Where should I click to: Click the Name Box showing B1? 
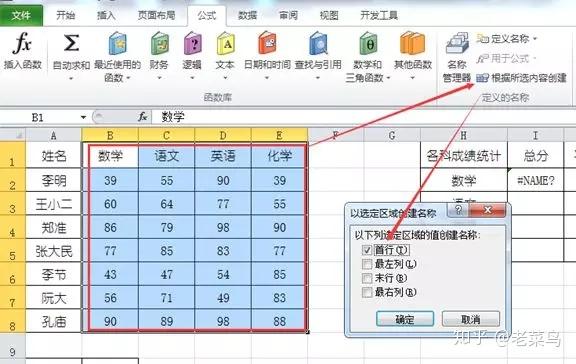[39, 118]
